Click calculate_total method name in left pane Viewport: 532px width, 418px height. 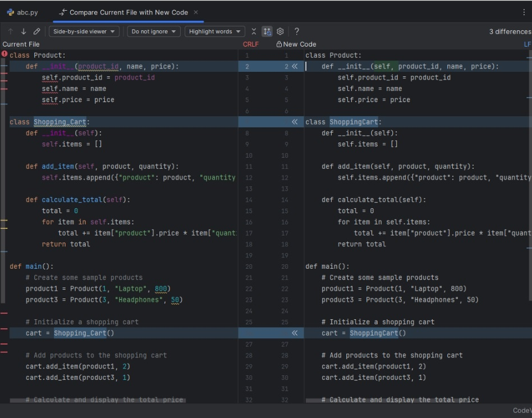tap(72, 200)
